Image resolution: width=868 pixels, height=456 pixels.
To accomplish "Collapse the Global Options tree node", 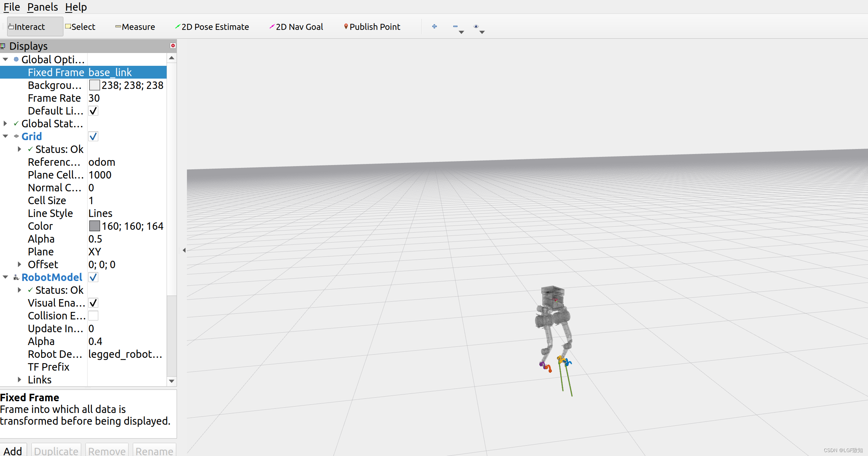I will 5,59.
